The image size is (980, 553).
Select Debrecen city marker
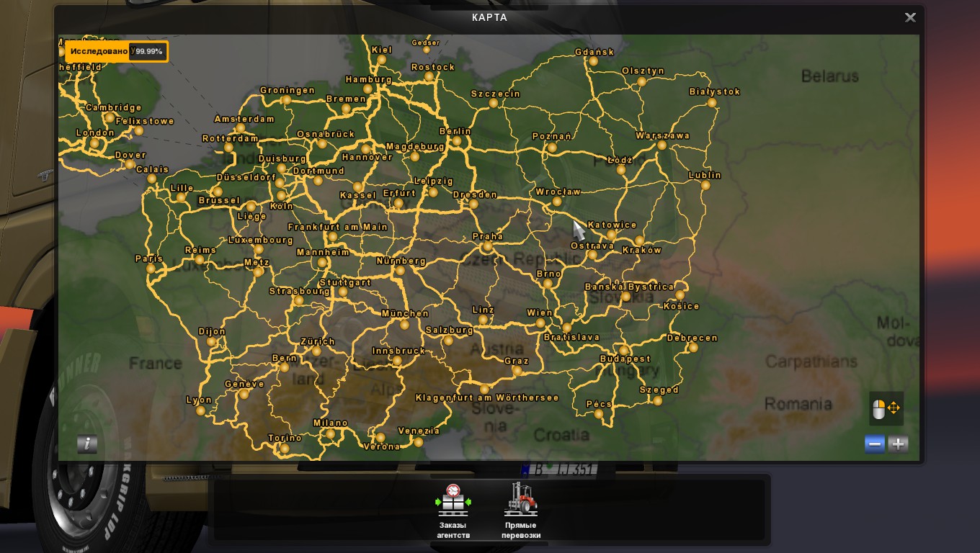(x=693, y=348)
